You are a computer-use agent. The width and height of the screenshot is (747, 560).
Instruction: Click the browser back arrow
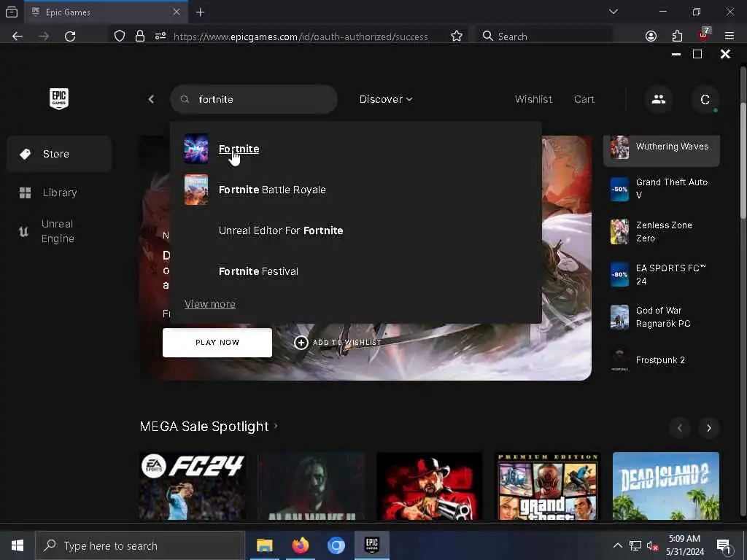(18, 36)
